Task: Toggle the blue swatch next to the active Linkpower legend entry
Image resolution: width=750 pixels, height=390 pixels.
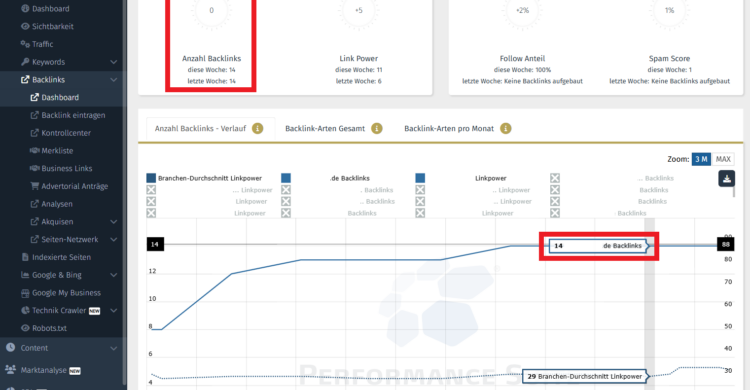Action: pyautogui.click(x=420, y=178)
